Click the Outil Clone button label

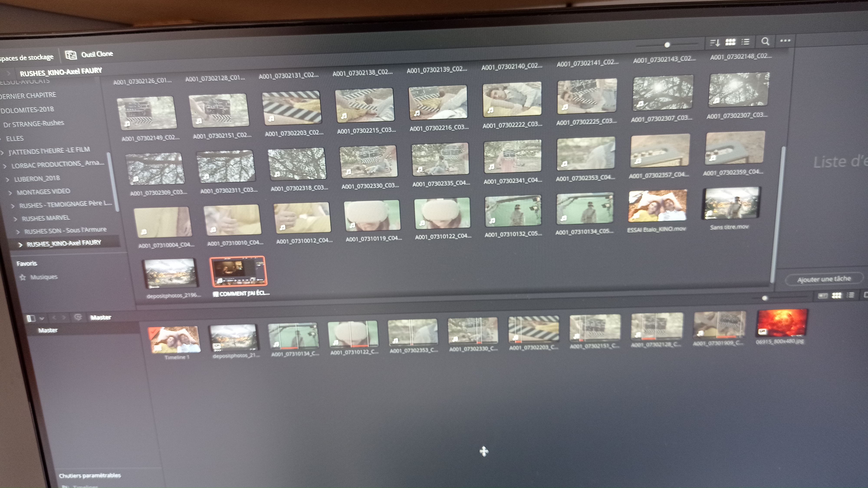[97, 54]
